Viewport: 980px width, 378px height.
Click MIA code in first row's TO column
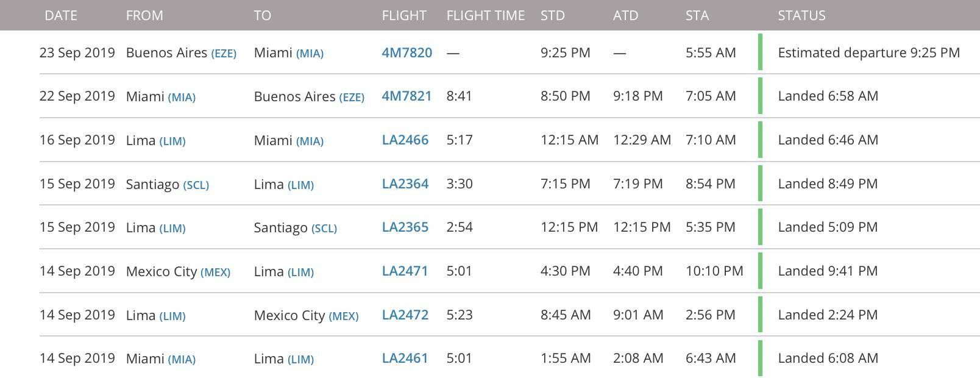310,54
